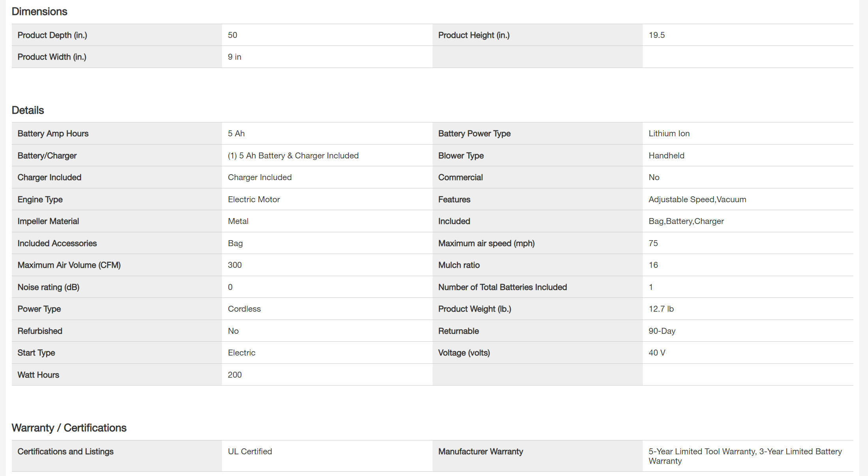Click the Product Height value 19.5
Screen dimensions: 868x476
pyautogui.click(x=657, y=35)
